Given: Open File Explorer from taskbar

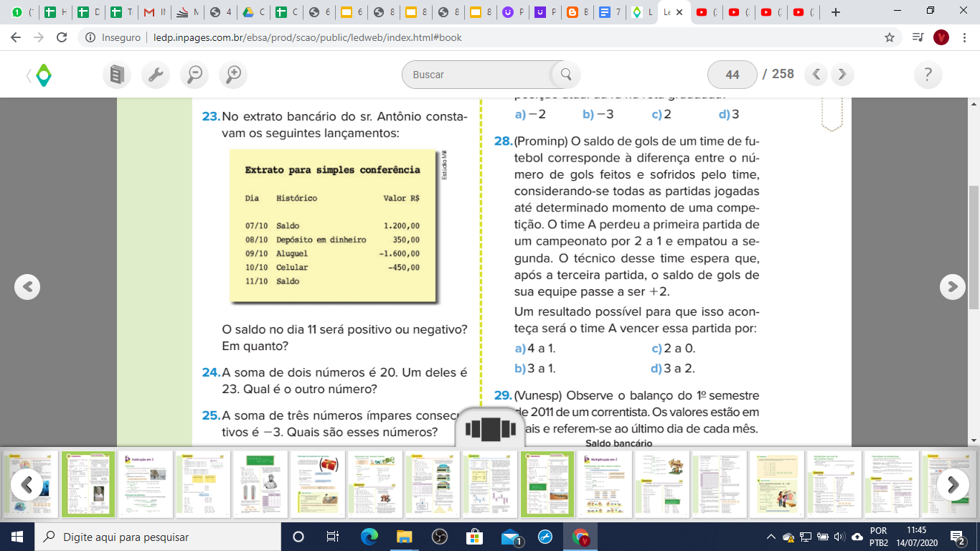Looking at the screenshot, I should (404, 537).
